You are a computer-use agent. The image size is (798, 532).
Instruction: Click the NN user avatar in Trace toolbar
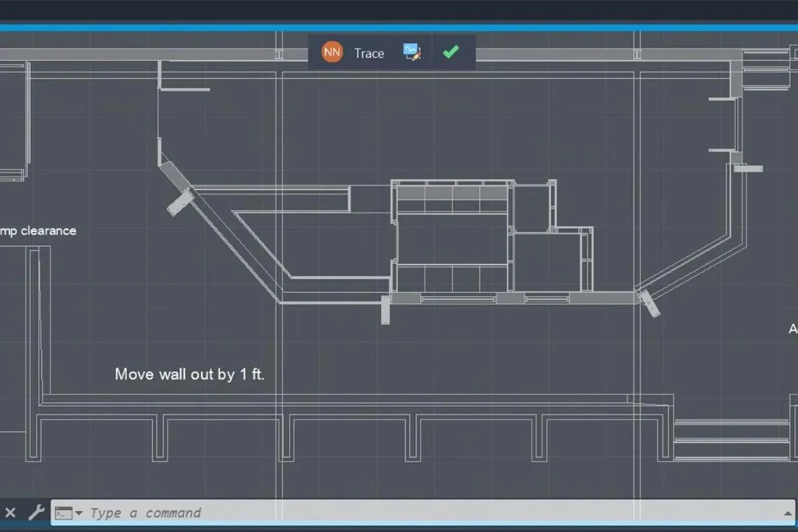[332, 52]
